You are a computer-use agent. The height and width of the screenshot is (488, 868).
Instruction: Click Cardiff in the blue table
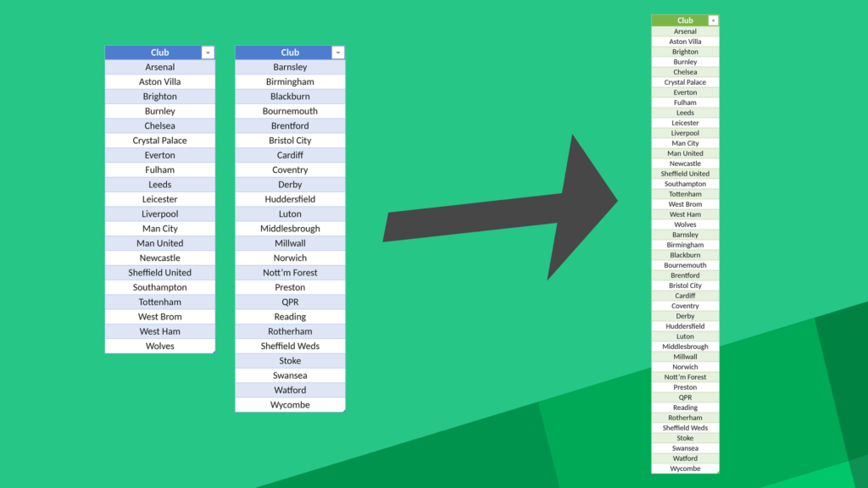click(x=290, y=155)
